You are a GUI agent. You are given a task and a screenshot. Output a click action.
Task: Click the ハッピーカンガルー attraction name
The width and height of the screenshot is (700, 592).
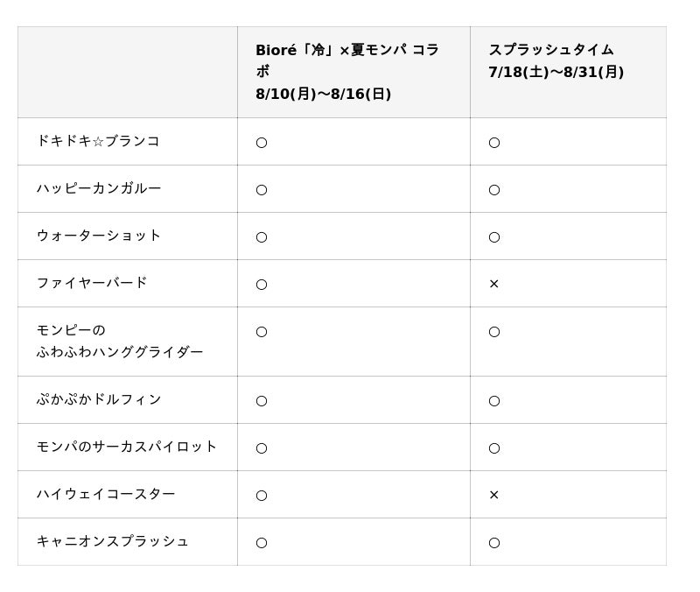(x=99, y=188)
